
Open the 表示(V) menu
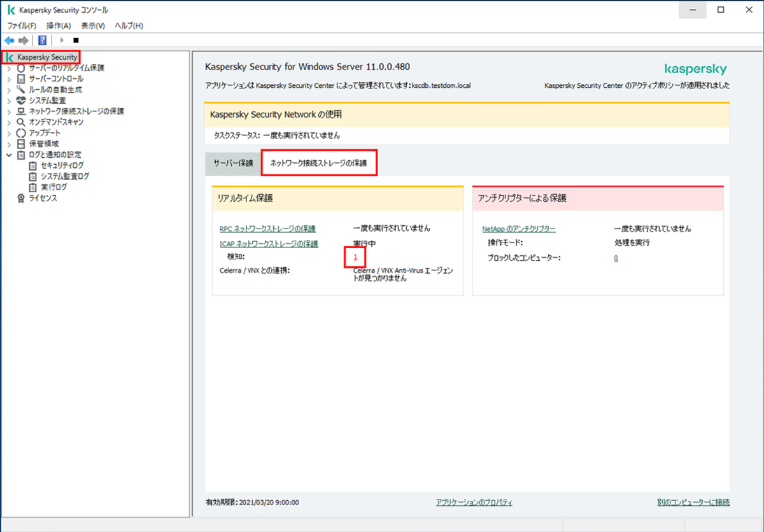(93, 25)
